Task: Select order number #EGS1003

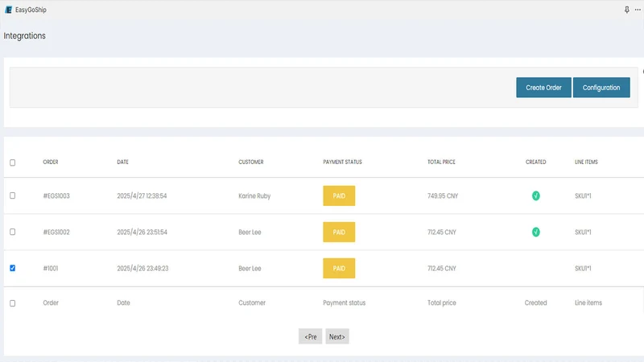Action: (56, 195)
